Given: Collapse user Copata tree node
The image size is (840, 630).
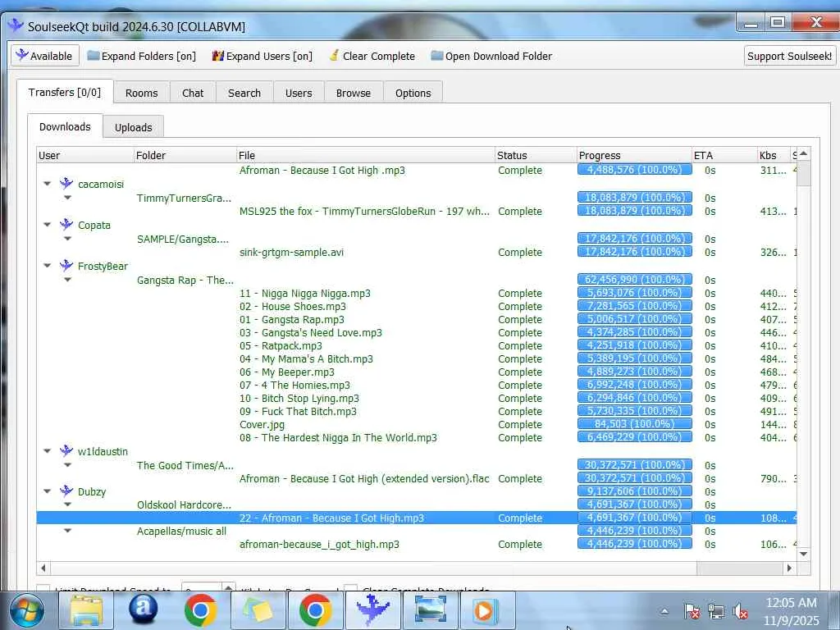Looking at the screenshot, I should (x=47, y=225).
